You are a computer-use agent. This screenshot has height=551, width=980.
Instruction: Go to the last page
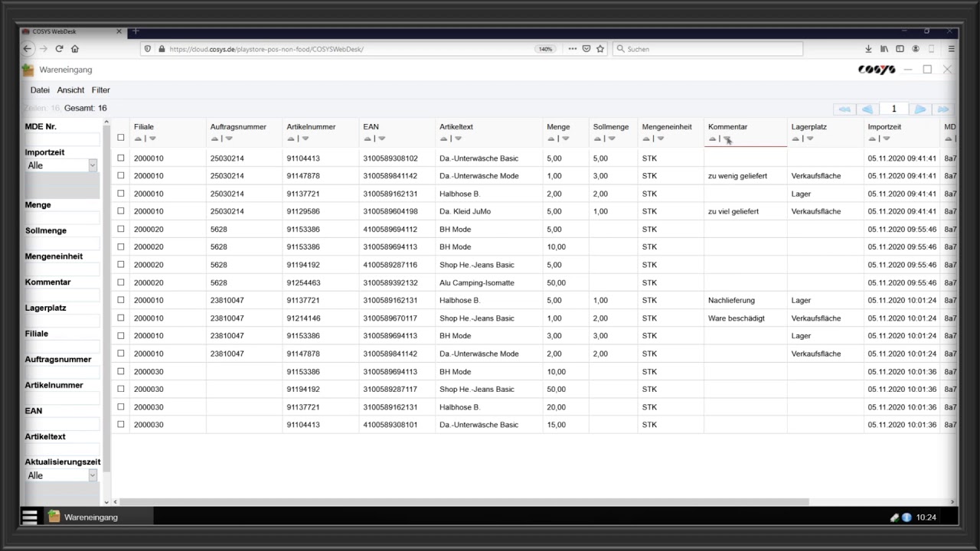tap(943, 109)
